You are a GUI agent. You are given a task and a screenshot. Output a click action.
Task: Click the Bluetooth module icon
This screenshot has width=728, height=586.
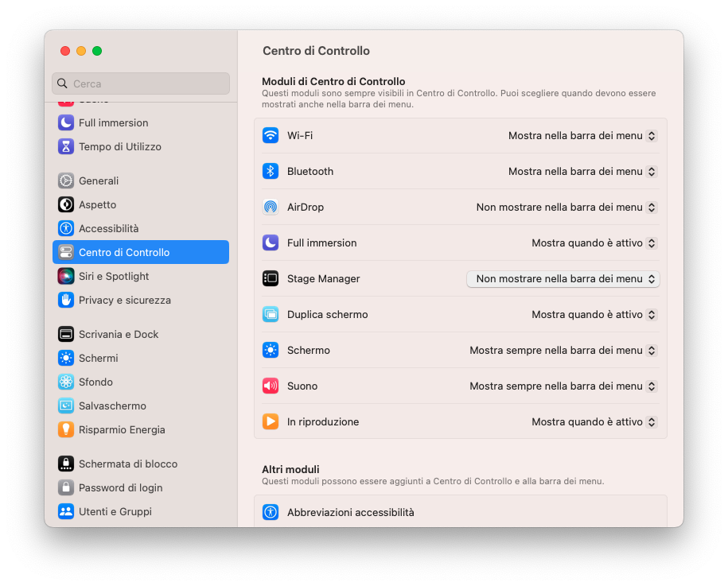[x=271, y=171]
